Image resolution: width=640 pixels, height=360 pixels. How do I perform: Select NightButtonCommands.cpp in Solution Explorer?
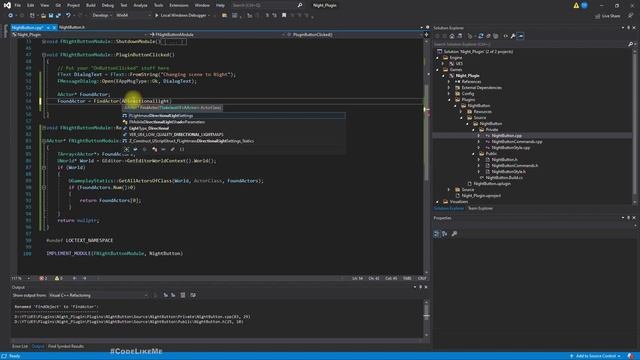click(x=517, y=142)
